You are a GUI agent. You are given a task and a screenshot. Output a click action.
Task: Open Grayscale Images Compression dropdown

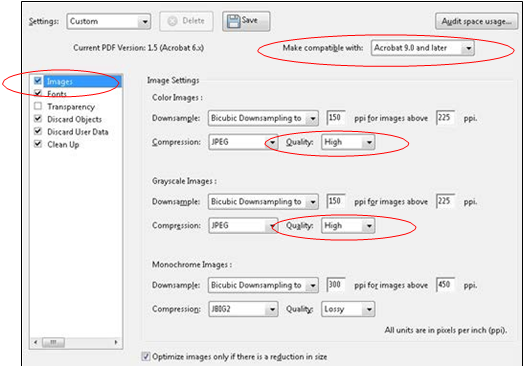pyautogui.click(x=243, y=226)
